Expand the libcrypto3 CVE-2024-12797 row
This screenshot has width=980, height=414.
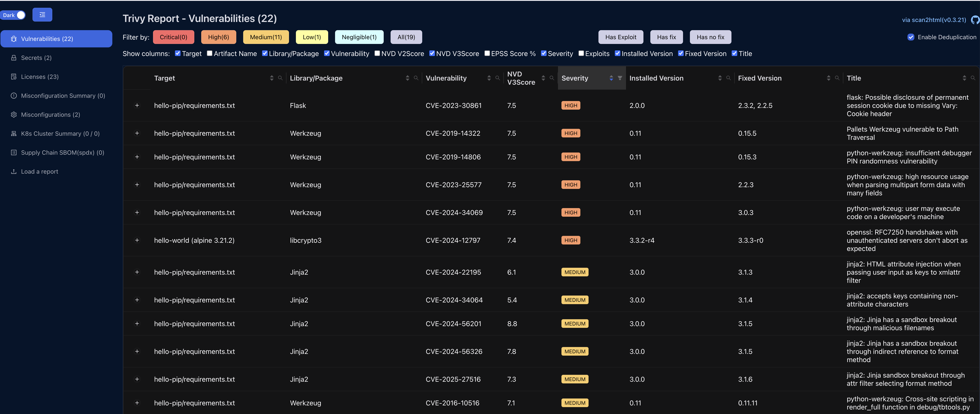tap(137, 240)
